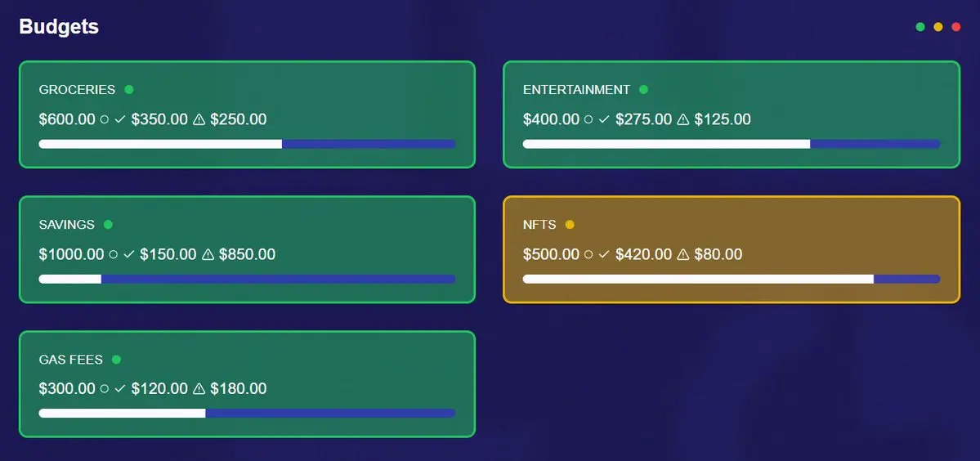Click the yellow dot in top-right header

(x=938, y=27)
